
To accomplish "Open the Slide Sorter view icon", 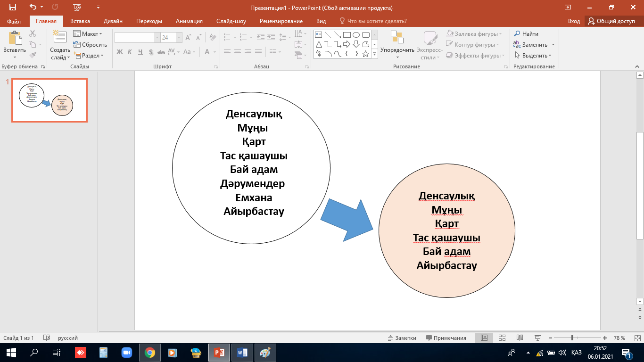I will tap(502, 338).
